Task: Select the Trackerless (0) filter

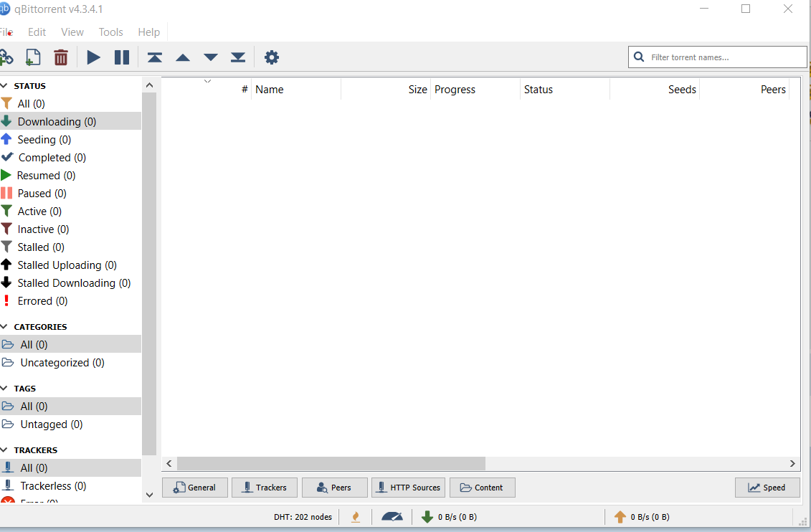Action: click(x=70, y=485)
